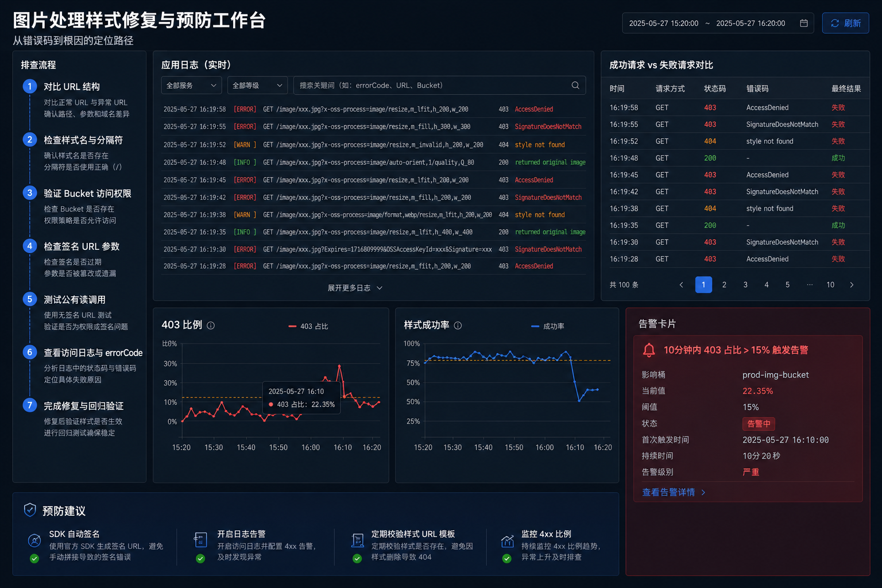882x588 pixels.
Task: Switch to page 5 of the comparison table
Action: pos(787,285)
